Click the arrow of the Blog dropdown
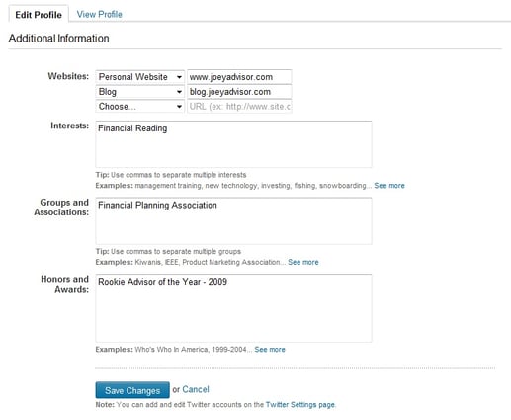Image resolution: width=511 pixels, height=420 pixels. 179,92
